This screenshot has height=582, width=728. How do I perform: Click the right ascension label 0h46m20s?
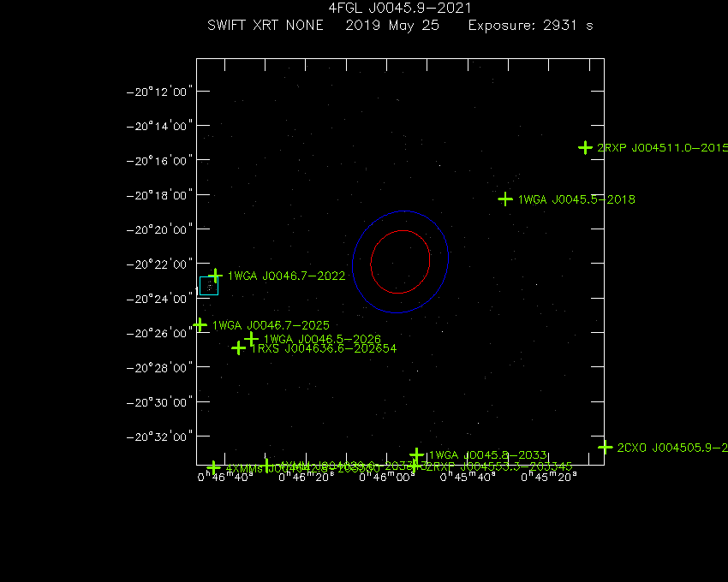tap(306, 477)
